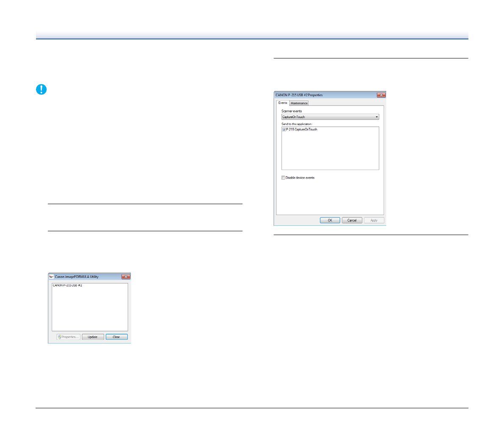Open Properties... in the imageFORMULA Utility
The width and height of the screenshot is (504, 432).
(69, 337)
